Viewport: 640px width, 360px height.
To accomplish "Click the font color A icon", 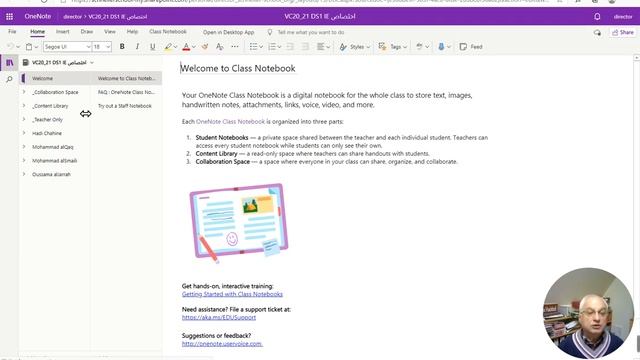I will [186, 47].
